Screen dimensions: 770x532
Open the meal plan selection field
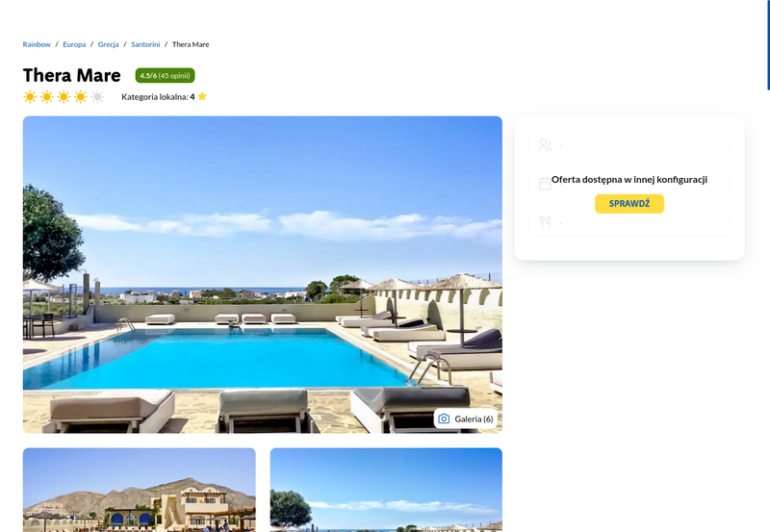[x=629, y=222]
